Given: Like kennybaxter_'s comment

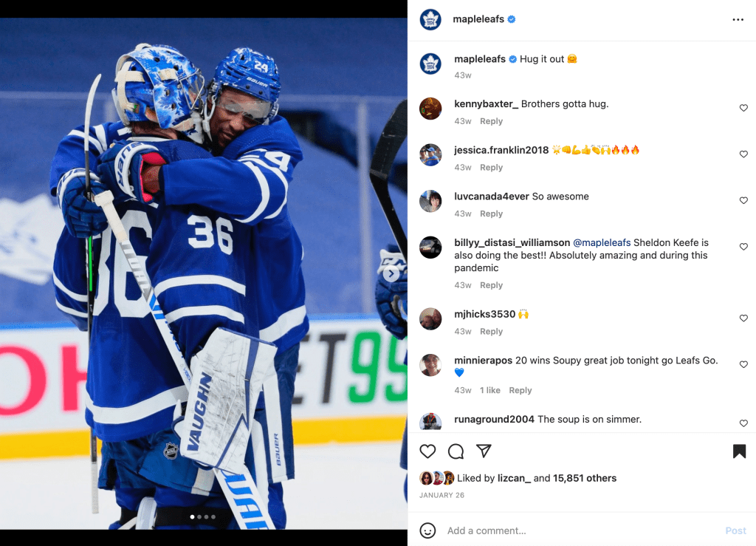Looking at the screenshot, I should point(743,108).
